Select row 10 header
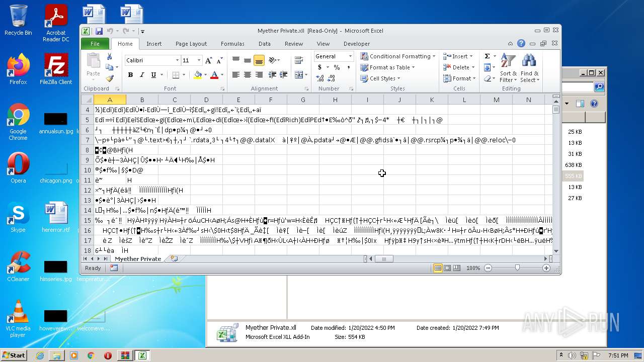The width and height of the screenshot is (644, 362). pos(88,170)
